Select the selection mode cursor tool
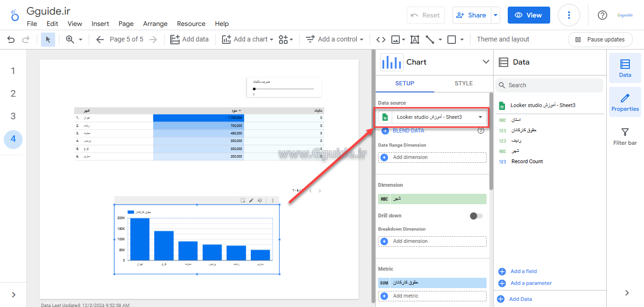 click(x=48, y=40)
